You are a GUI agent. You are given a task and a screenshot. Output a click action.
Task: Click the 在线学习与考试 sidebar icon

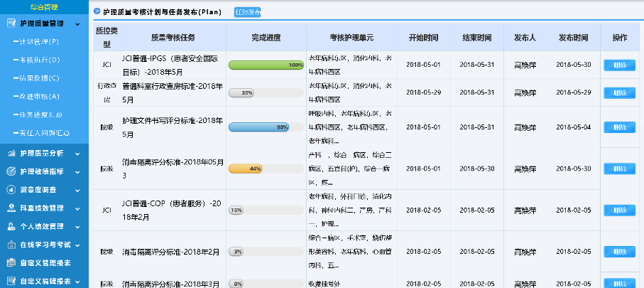(x=11, y=245)
